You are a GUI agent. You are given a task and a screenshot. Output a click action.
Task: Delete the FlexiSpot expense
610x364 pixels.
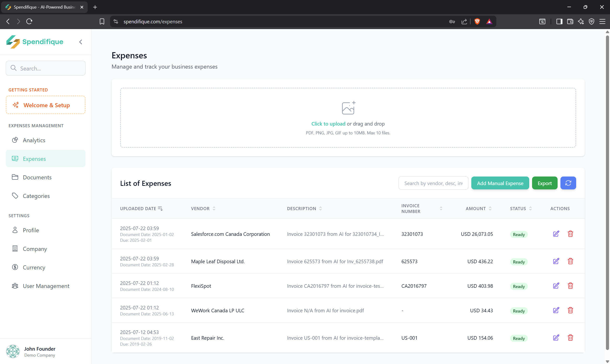(570, 286)
